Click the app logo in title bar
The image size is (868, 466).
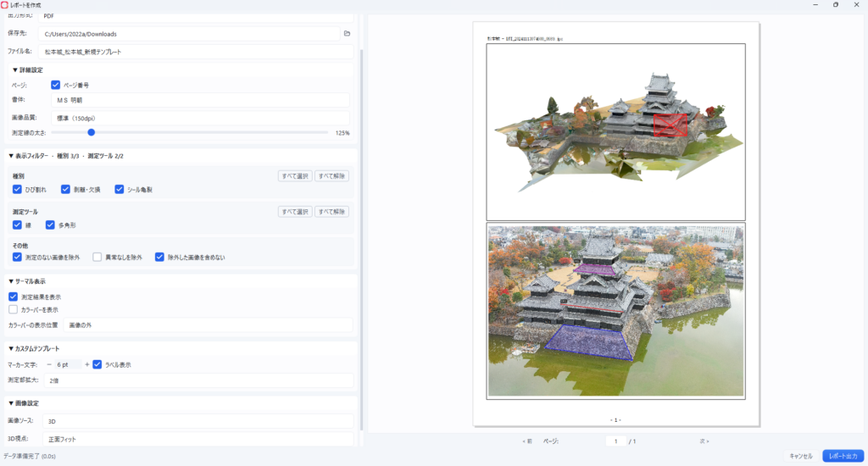(4, 5)
